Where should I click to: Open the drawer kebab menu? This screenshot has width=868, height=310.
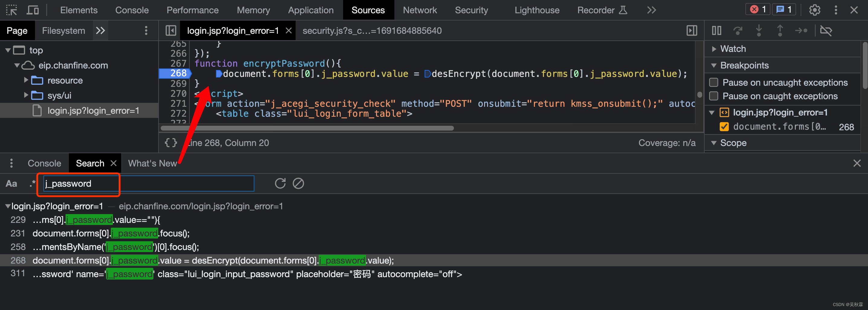[11, 163]
